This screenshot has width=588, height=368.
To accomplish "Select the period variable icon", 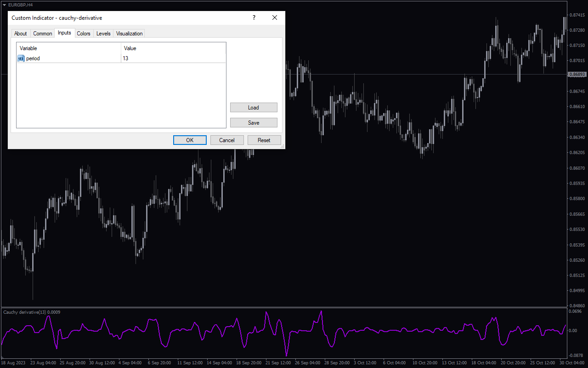I will (x=21, y=58).
